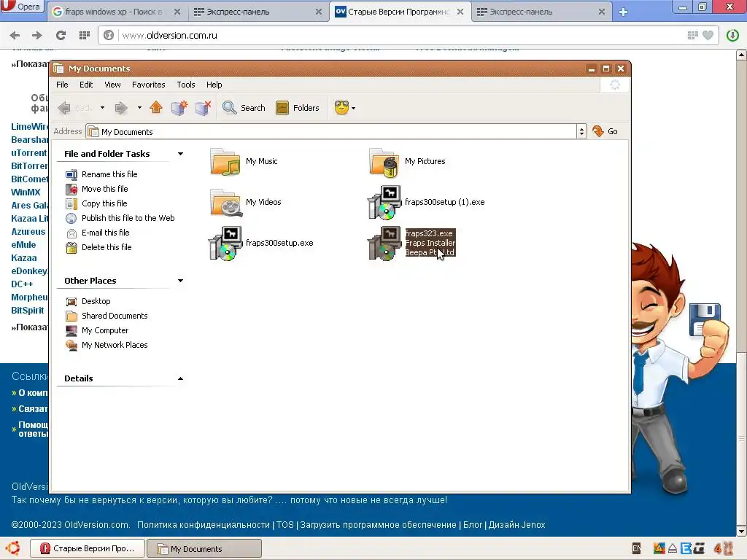Select fraps300setup (1).exe file

(426, 202)
